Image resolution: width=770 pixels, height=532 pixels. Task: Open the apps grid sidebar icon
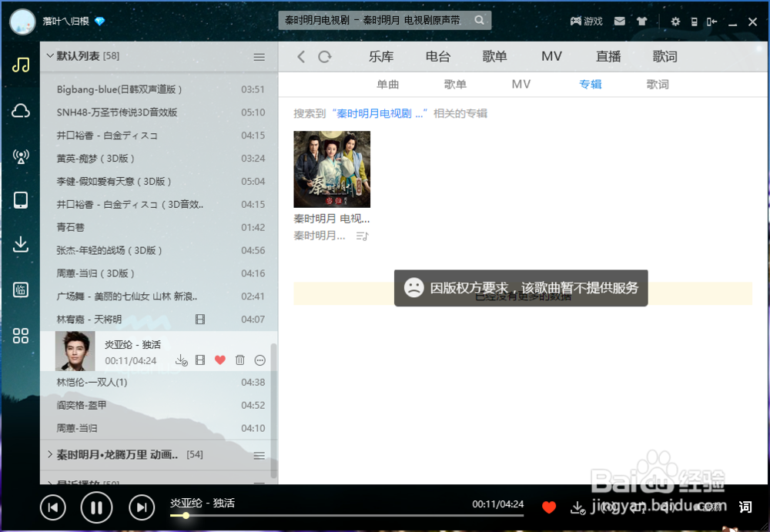[21, 336]
